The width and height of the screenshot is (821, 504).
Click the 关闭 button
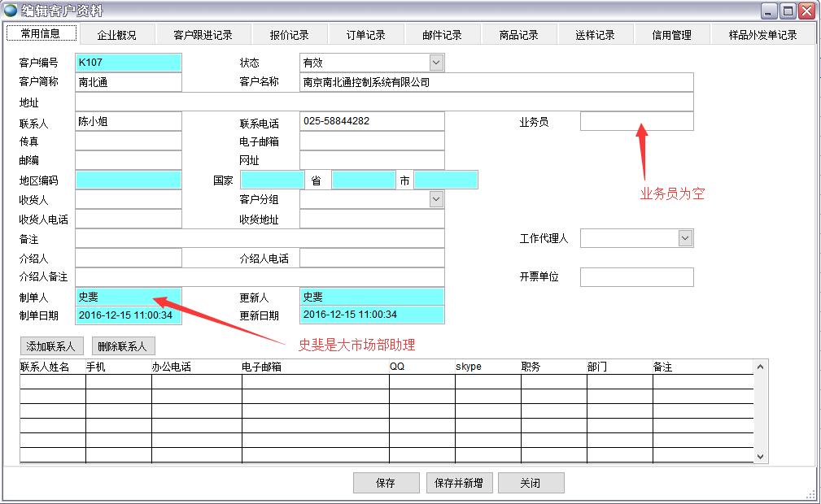531,483
